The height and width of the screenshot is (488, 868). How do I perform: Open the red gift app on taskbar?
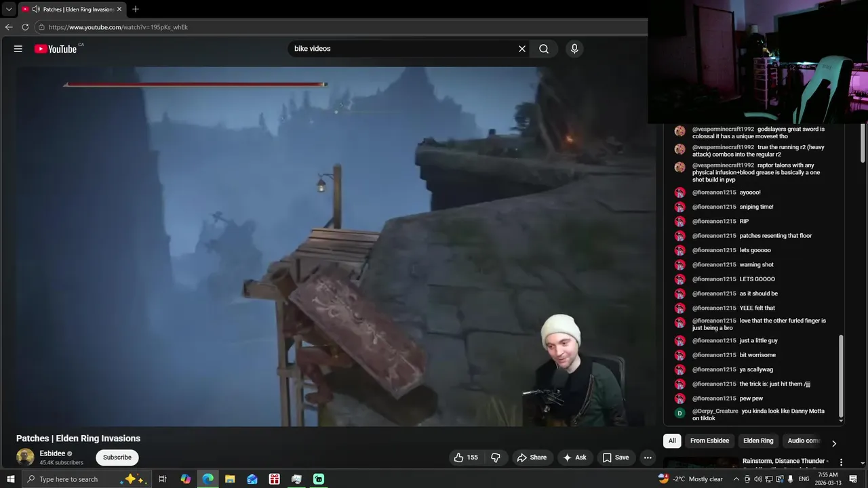(274, 479)
